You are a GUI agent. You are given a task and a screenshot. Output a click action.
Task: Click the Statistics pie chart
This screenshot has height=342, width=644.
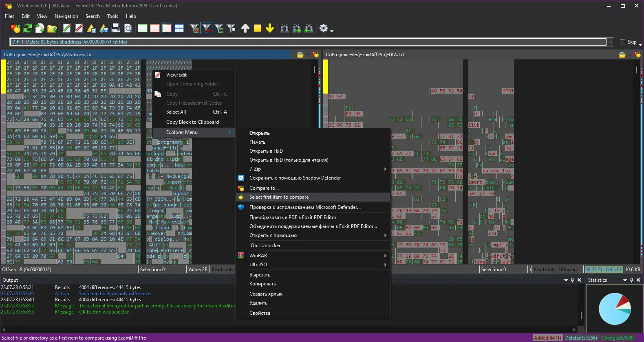tap(615, 309)
